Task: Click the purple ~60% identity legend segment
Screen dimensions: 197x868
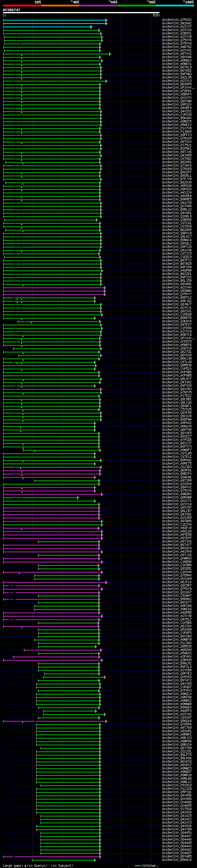Action: [x=99, y=6]
